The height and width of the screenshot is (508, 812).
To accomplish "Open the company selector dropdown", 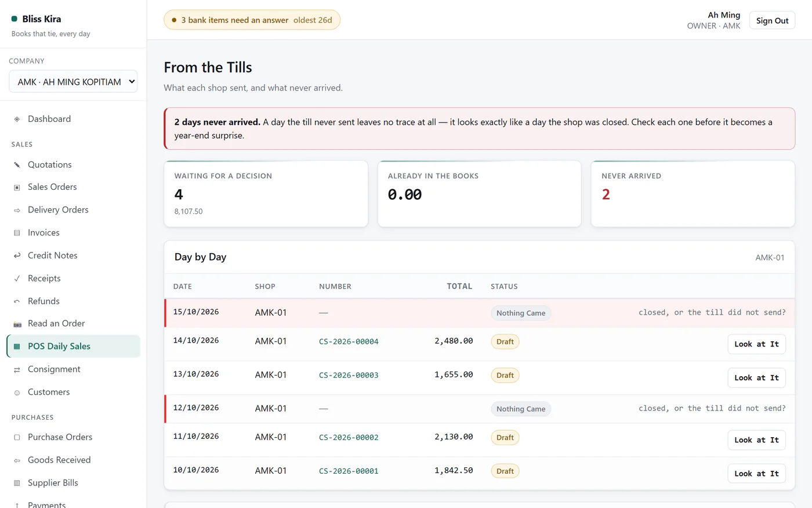I will (73, 82).
